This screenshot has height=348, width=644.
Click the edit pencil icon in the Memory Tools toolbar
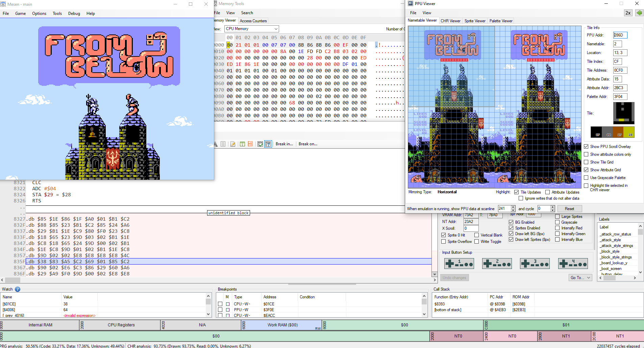coord(233,144)
